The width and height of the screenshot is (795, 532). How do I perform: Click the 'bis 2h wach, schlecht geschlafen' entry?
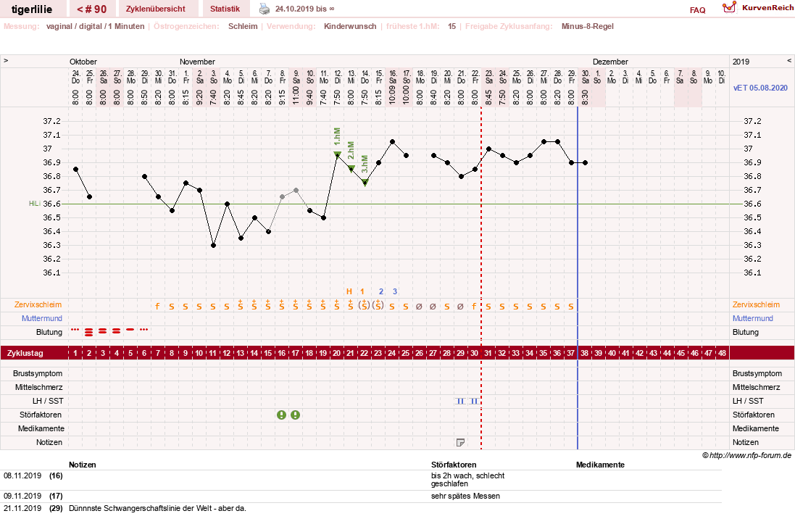(x=467, y=480)
